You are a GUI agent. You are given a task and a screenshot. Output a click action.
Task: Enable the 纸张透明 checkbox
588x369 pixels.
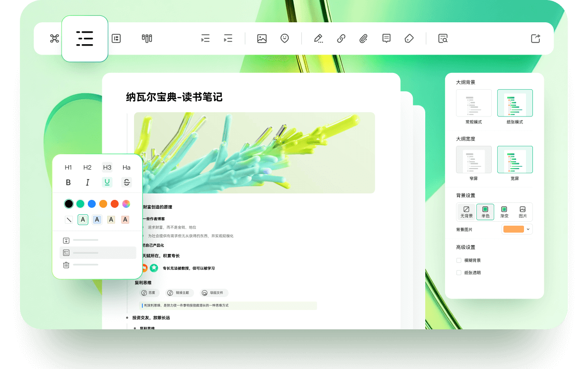[x=458, y=273]
